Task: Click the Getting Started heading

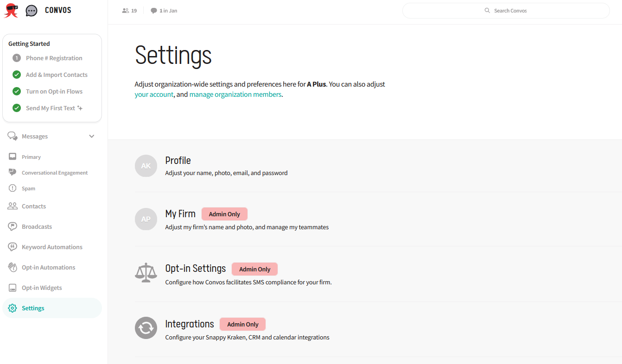Action: 29,44
